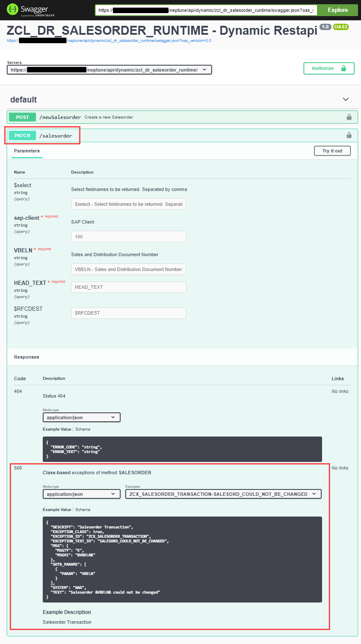Image resolution: width=361 pixels, height=644 pixels.
Task: Click inside the sap-client input field
Action: pyautogui.click(x=128, y=236)
